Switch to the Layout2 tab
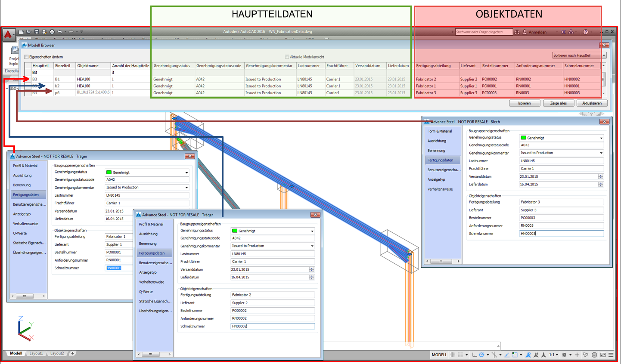 pyautogui.click(x=57, y=353)
